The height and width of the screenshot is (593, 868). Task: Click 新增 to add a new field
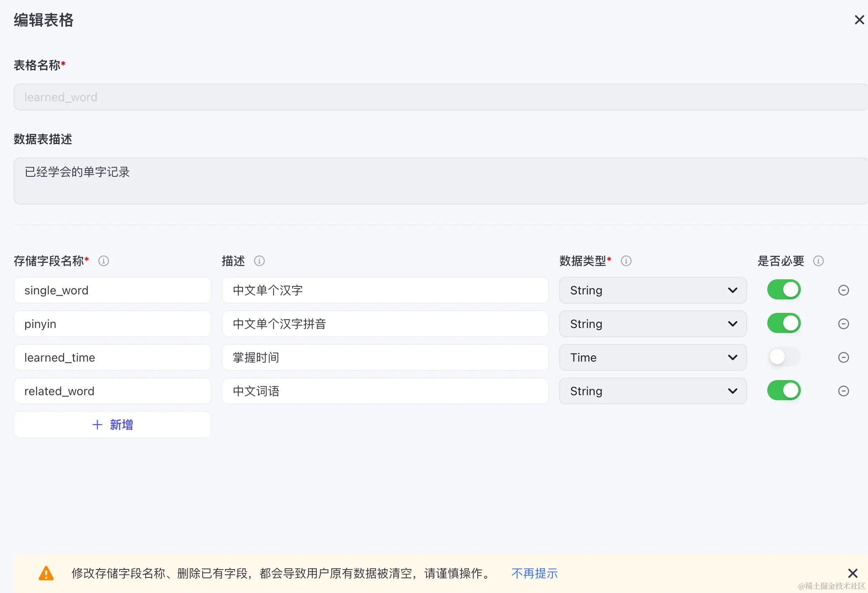(x=112, y=425)
